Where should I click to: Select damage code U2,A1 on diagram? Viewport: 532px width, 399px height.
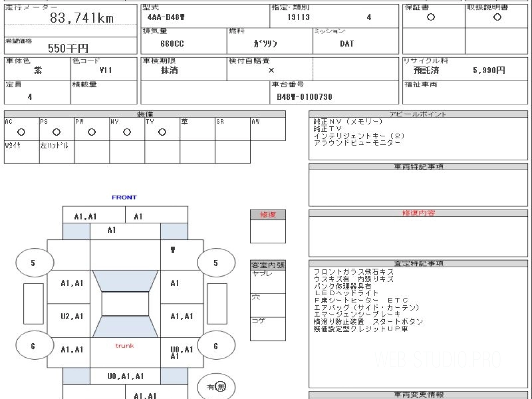(72, 316)
